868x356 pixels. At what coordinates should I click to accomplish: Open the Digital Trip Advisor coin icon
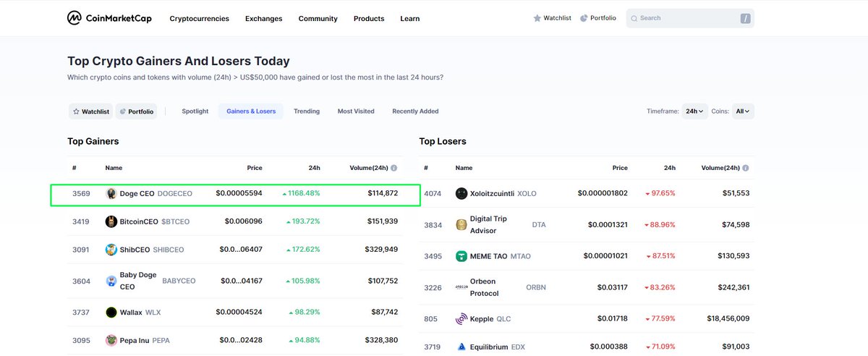(x=461, y=225)
